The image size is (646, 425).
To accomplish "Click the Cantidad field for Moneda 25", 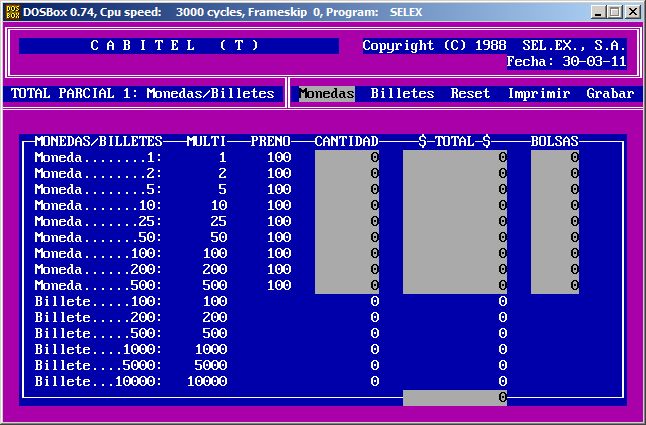I will [x=347, y=222].
